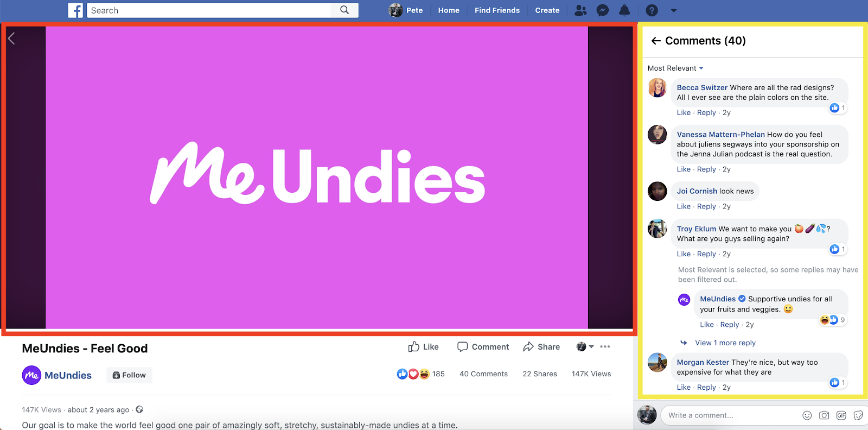Open the 22 Shares count link
Screen dimensions: 868x430
(540, 374)
